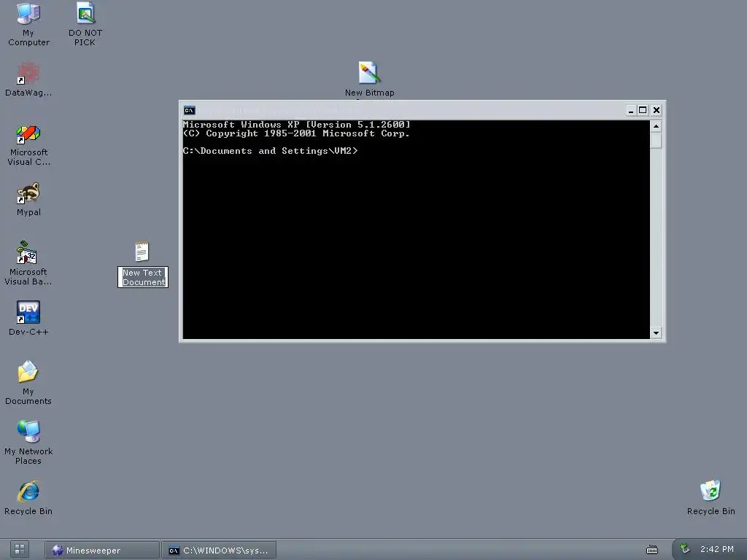Click the green network tray icon
Screen dimensions: 747x560
(x=684, y=549)
